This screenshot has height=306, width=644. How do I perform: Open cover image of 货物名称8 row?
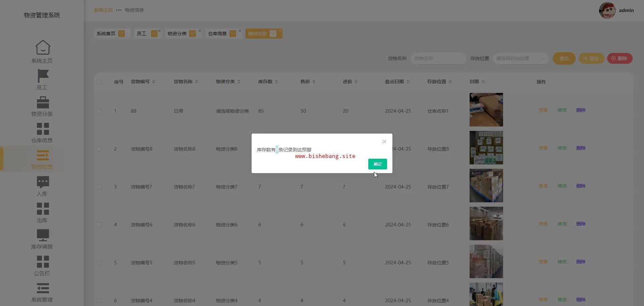486,148
